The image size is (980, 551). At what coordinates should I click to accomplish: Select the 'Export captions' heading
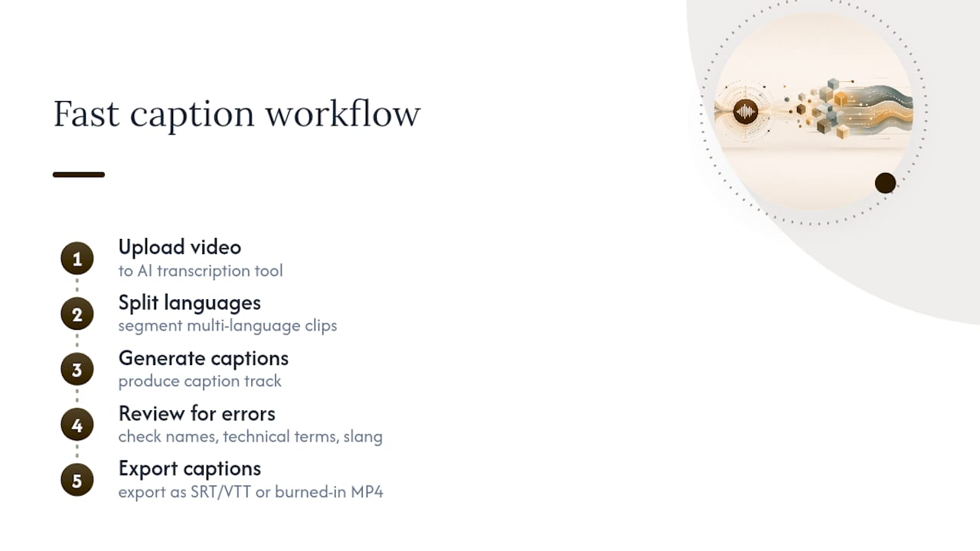[x=190, y=468]
